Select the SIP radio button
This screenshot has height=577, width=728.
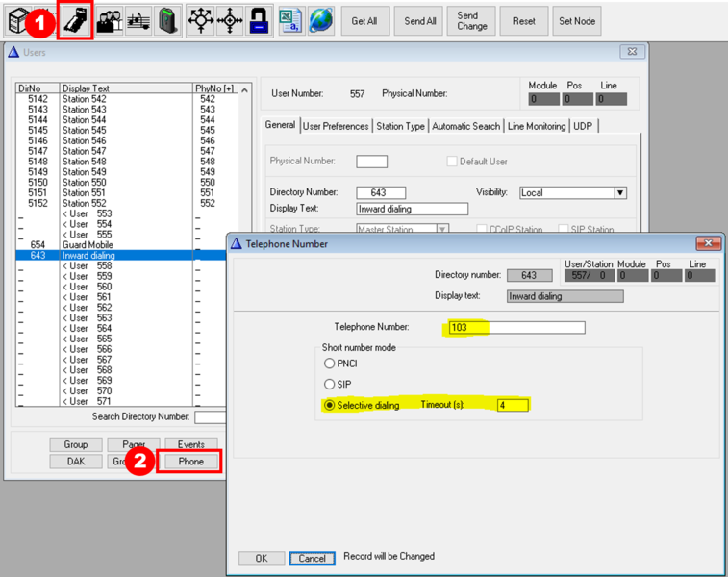coord(330,385)
